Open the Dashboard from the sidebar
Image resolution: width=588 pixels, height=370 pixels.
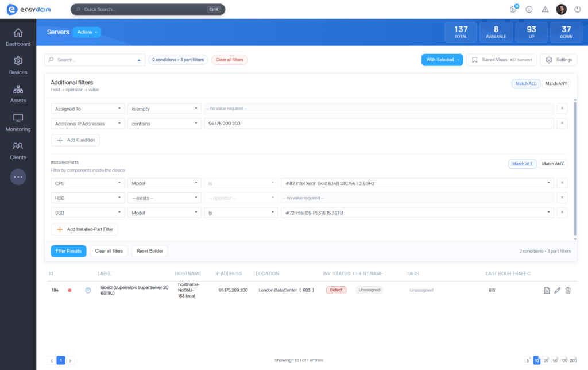point(18,37)
